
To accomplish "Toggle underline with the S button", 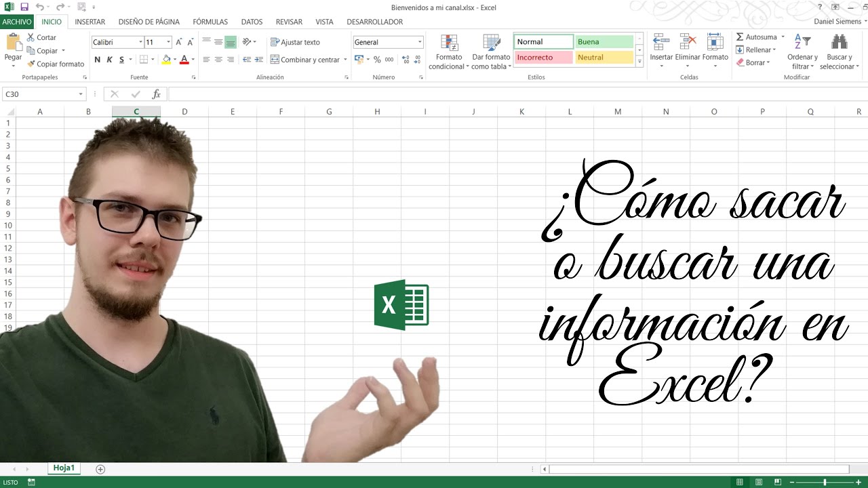I will click(x=121, y=60).
